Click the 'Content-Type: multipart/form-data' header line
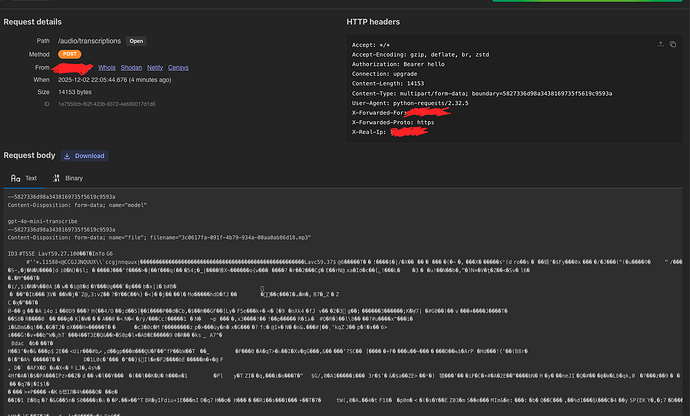This screenshot has height=416, width=690. tap(482, 93)
